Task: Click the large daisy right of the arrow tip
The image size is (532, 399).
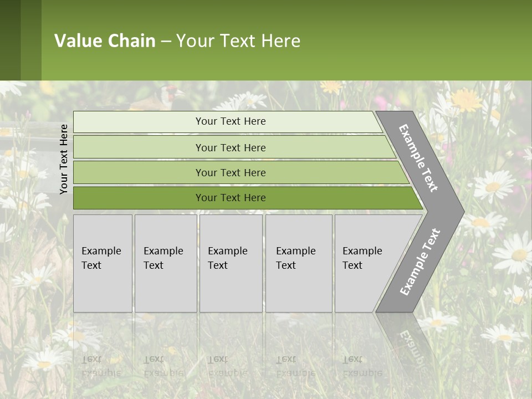Action: pos(492,186)
